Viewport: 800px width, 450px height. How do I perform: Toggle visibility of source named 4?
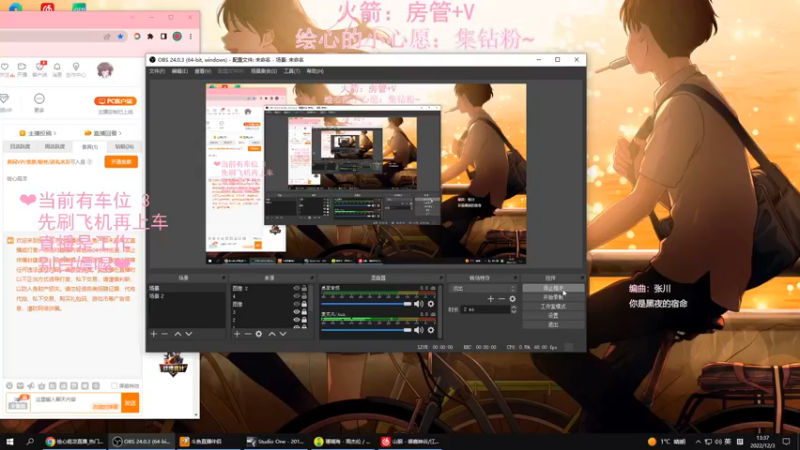(296, 296)
